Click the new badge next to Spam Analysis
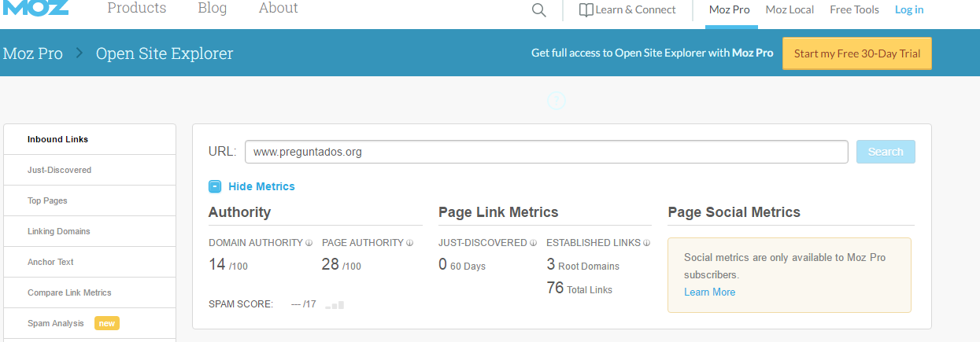Screen dimensions: 980x342 tap(106, 323)
